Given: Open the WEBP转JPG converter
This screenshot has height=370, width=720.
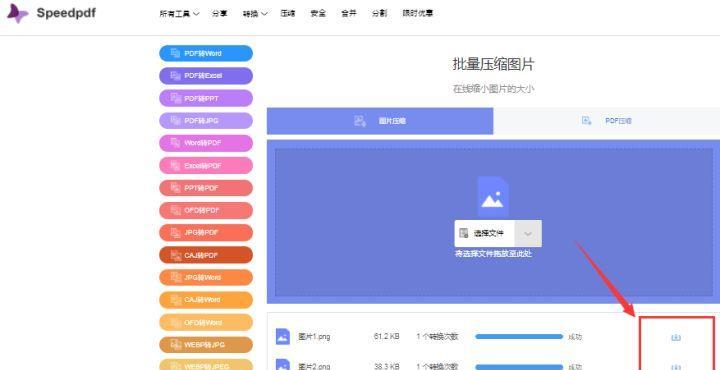Looking at the screenshot, I should [x=206, y=344].
